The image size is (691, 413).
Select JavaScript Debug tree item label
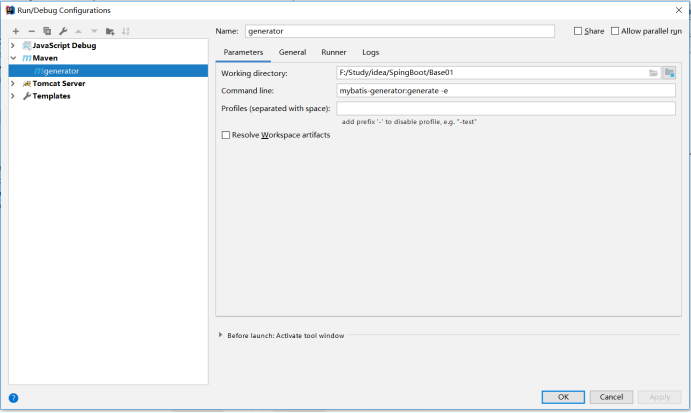(x=64, y=45)
